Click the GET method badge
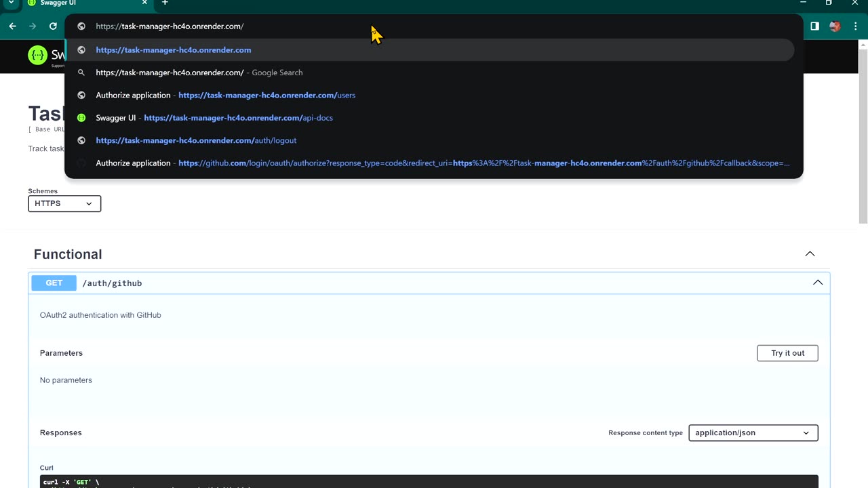 54,283
